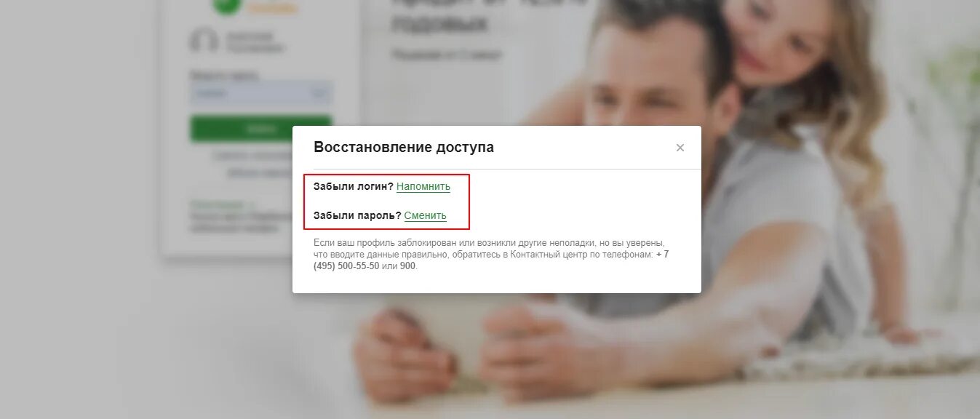Viewport: 980px width, 419px height.
Task: Select the short number 900
Action: (408, 266)
